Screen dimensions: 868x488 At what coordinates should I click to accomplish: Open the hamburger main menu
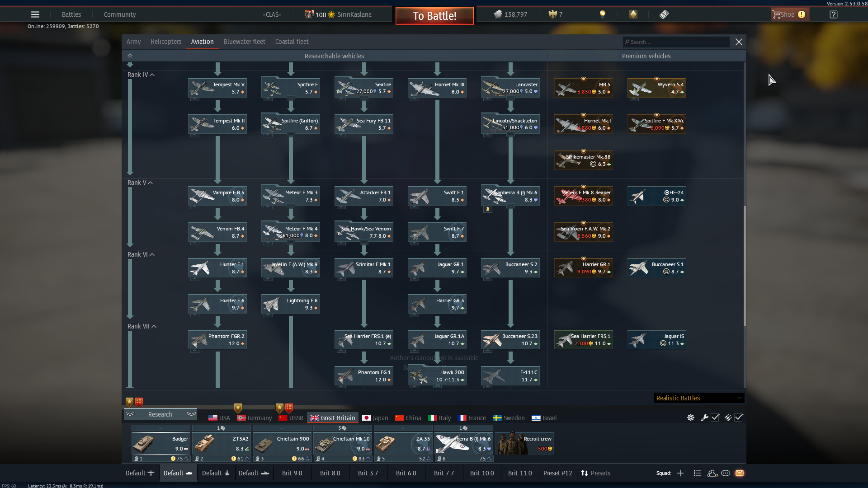click(35, 14)
